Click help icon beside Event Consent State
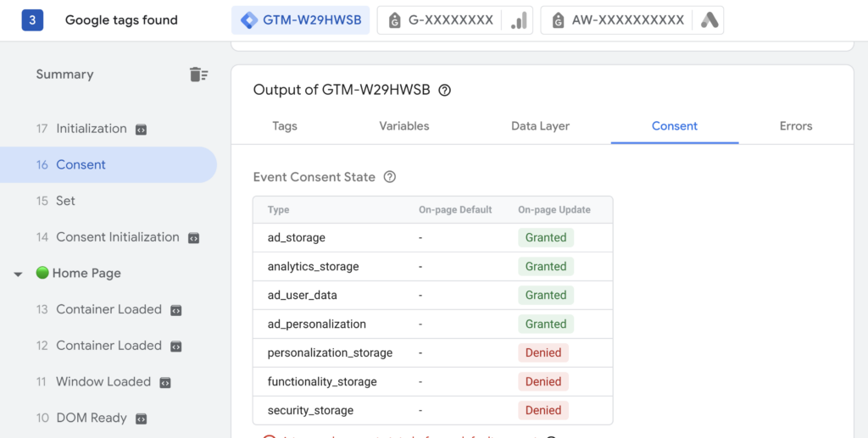The height and width of the screenshot is (438, 868). pos(390,177)
